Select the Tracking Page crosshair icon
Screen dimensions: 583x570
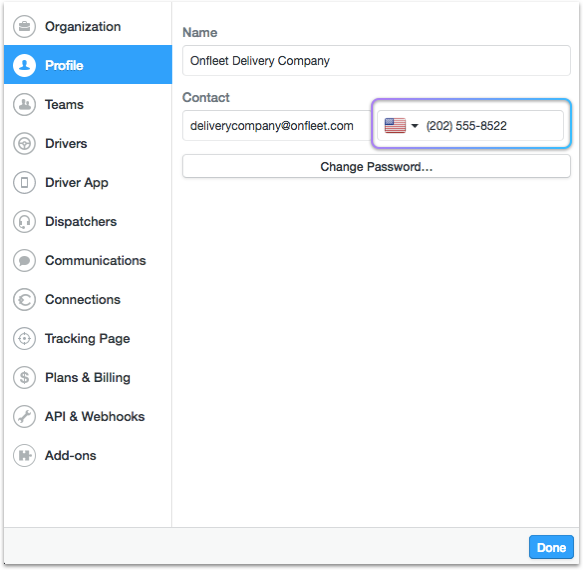(25, 339)
